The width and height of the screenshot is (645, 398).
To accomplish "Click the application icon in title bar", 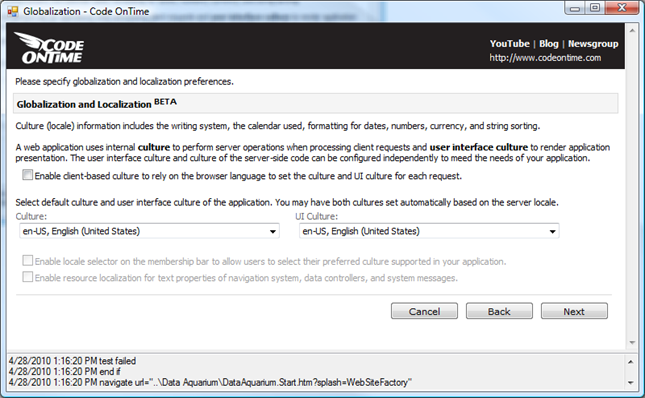I will [x=13, y=11].
